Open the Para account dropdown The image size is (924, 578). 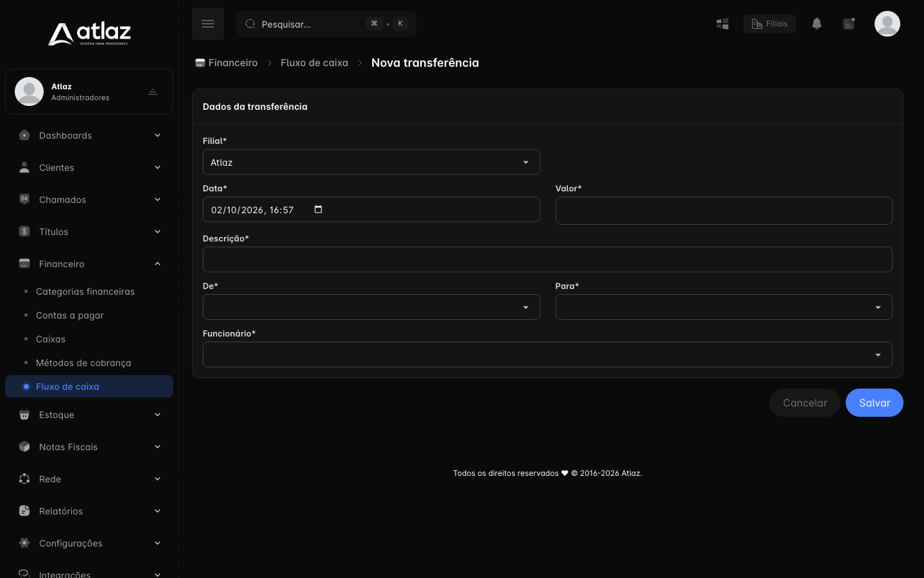click(724, 307)
